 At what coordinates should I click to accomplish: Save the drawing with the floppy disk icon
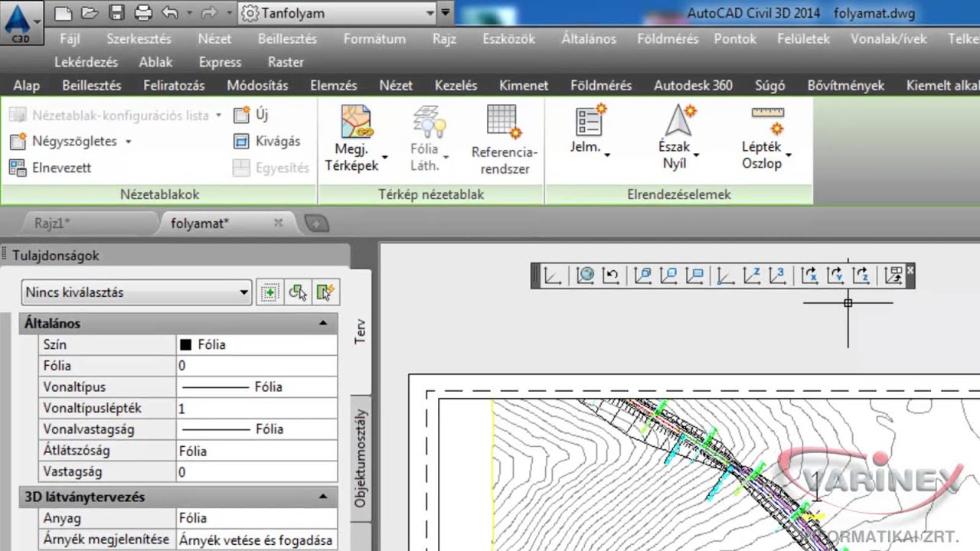[x=116, y=13]
